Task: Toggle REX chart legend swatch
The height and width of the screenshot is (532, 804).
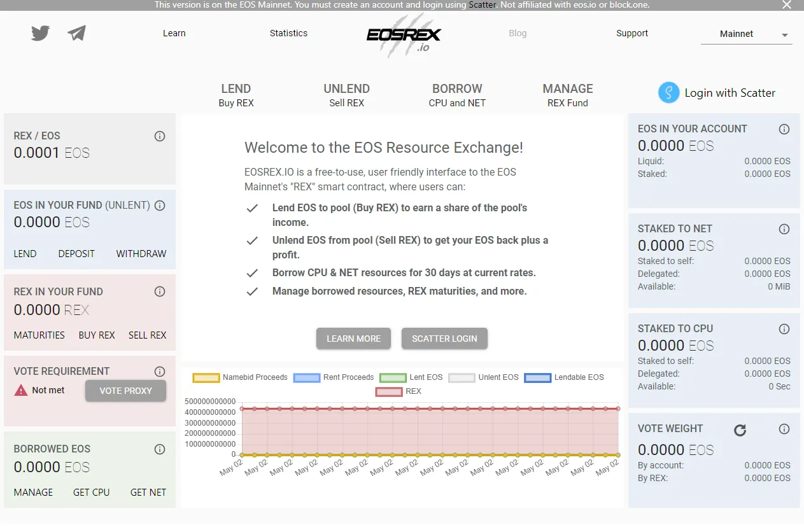Action: pos(388,391)
